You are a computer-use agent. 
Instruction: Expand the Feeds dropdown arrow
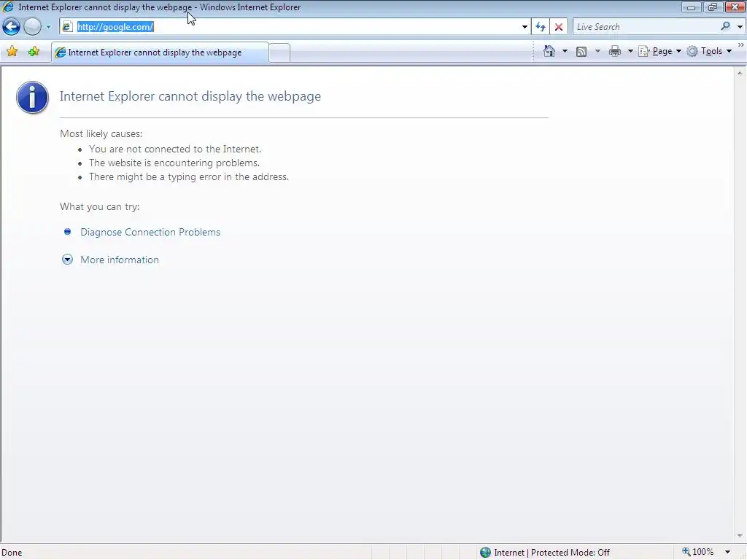[597, 51]
